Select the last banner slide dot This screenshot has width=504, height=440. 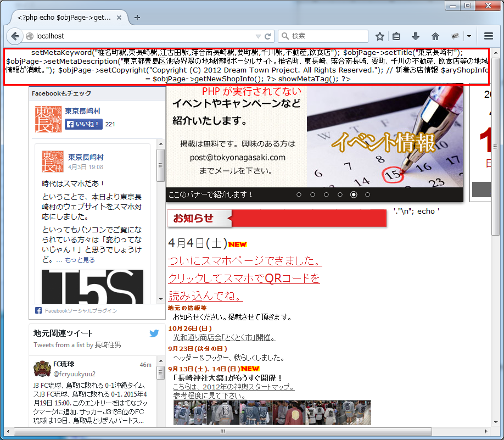point(367,194)
